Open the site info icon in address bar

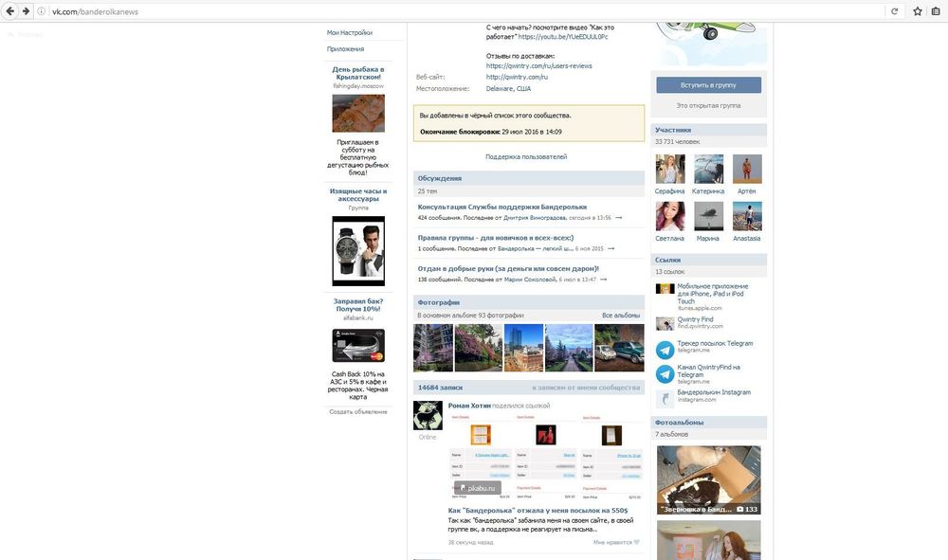(x=42, y=11)
